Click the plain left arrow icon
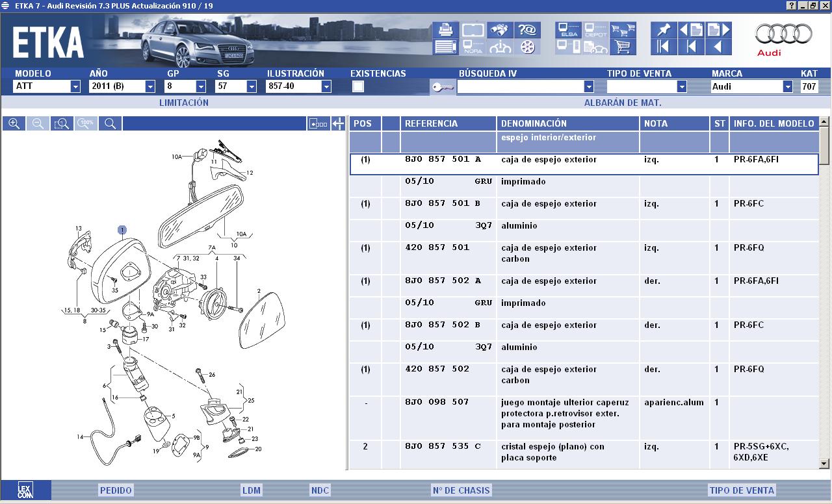This screenshot has width=832, height=504. point(719,47)
